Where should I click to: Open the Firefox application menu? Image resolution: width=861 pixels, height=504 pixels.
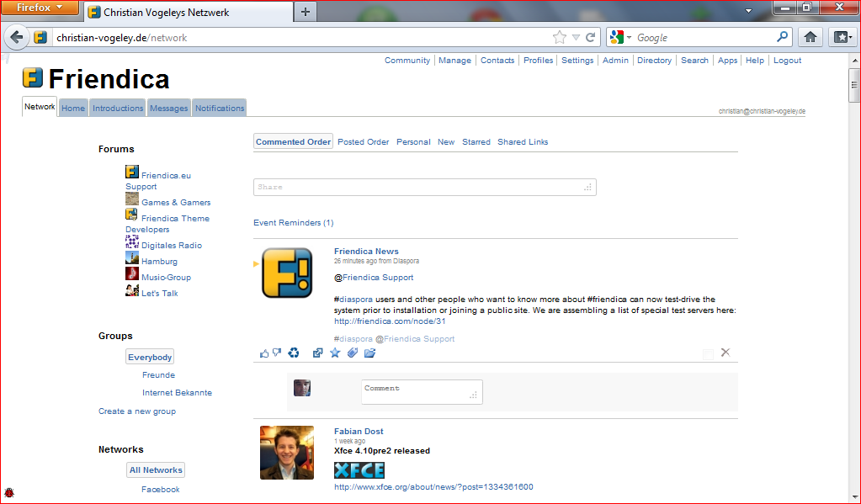click(x=40, y=8)
